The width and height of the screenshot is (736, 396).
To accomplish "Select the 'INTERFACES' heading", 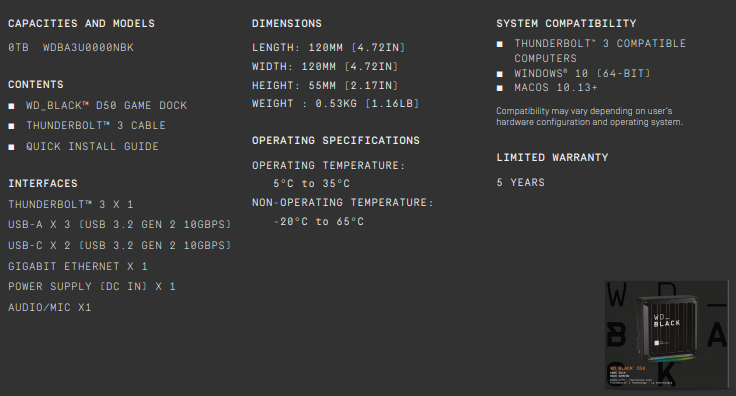I will coord(43,183).
